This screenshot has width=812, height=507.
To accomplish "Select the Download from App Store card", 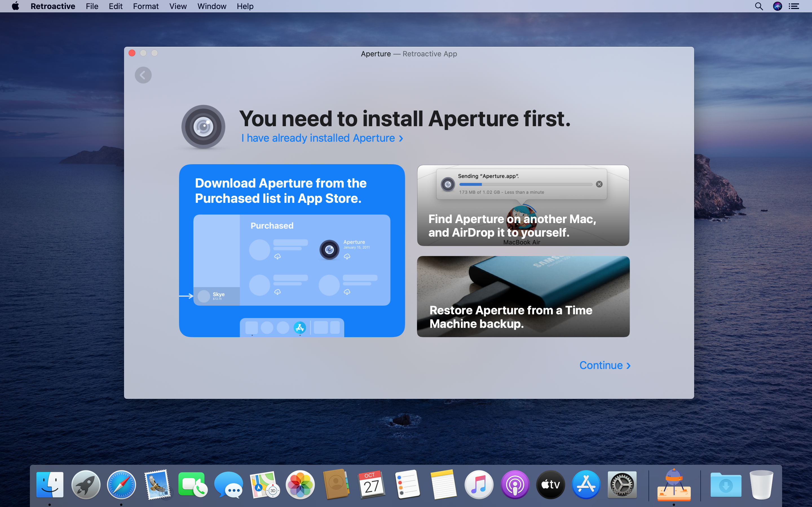I will tap(292, 250).
